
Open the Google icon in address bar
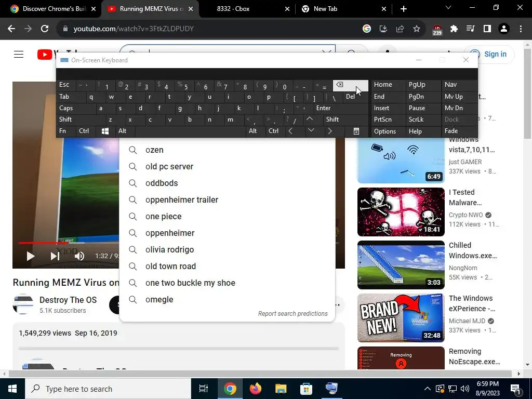point(366,29)
